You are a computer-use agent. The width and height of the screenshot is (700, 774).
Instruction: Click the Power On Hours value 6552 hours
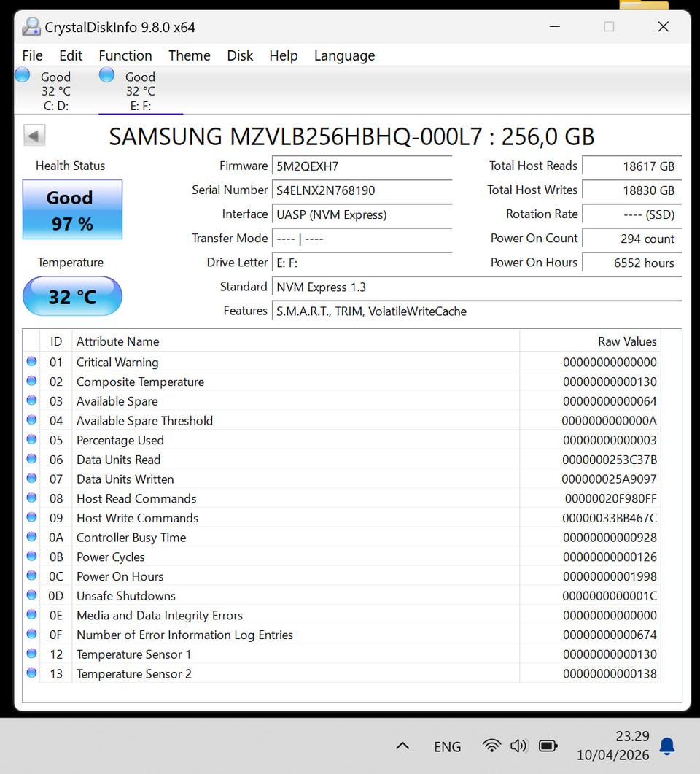click(x=632, y=263)
